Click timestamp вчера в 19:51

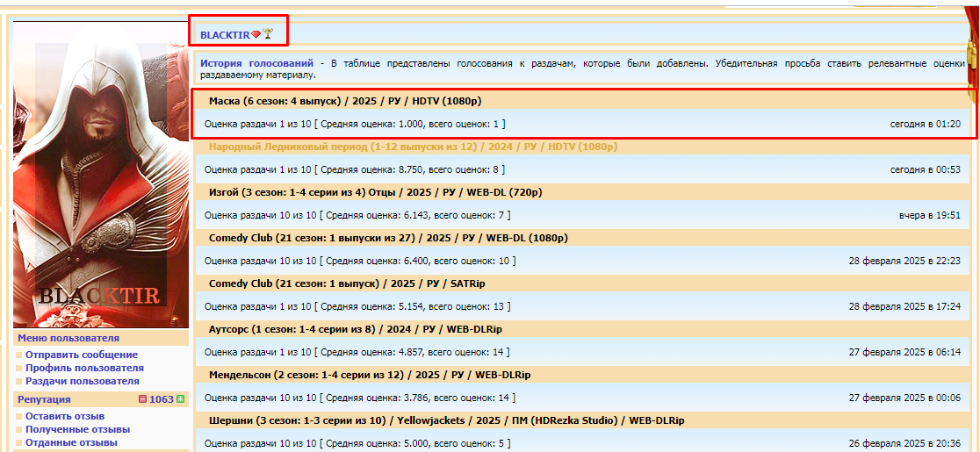click(930, 215)
